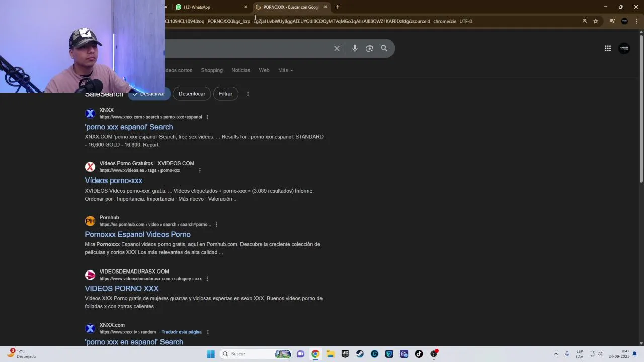Click the browser address bar URL
The image size is (644, 362).
tap(318, 21)
